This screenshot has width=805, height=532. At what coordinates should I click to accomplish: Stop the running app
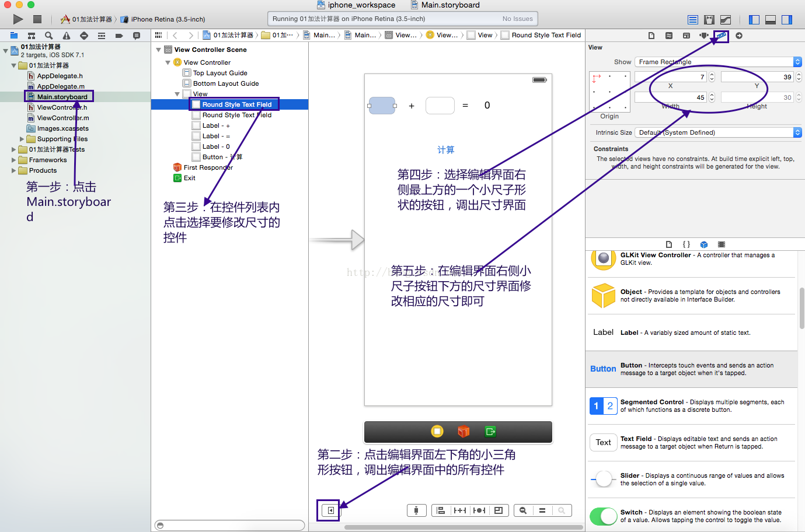[x=37, y=19]
